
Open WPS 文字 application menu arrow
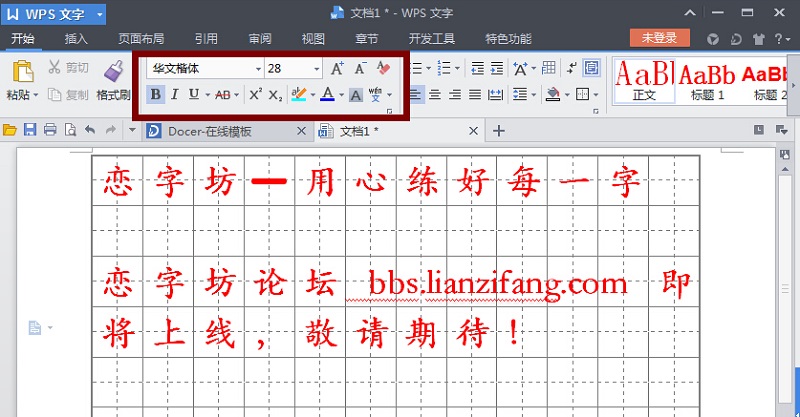click(x=100, y=15)
